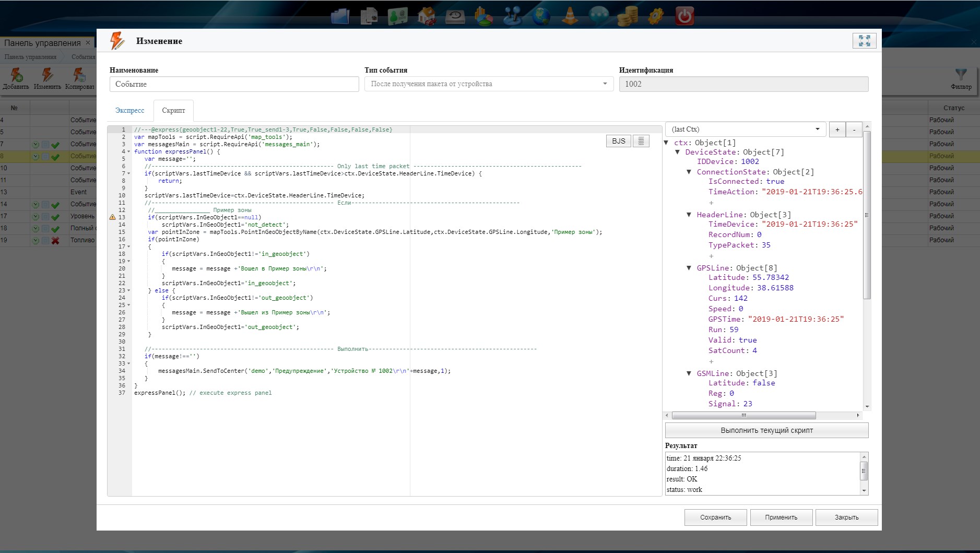Open the Фильтр funnel in background window
Screen dimensions: 980x553
pyautogui.click(x=961, y=75)
